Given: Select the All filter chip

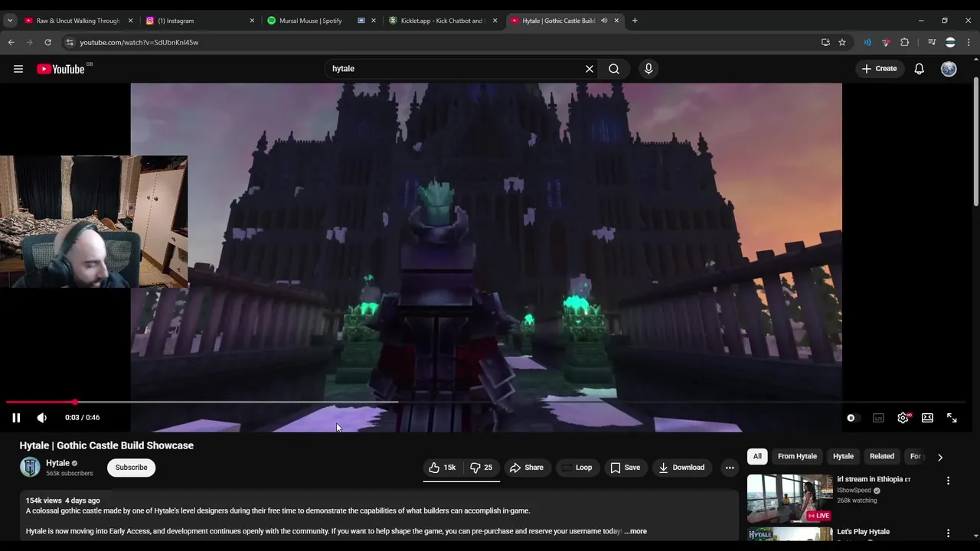Looking at the screenshot, I should [x=757, y=456].
